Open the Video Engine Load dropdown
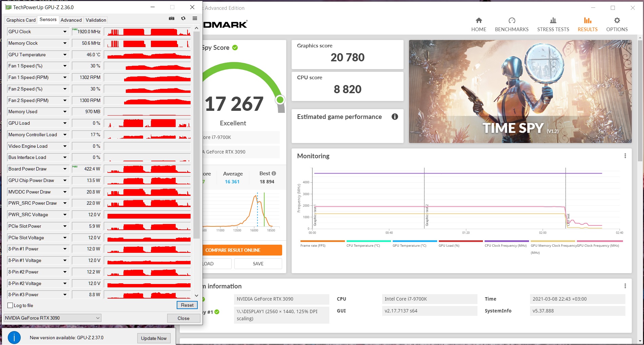 65,146
